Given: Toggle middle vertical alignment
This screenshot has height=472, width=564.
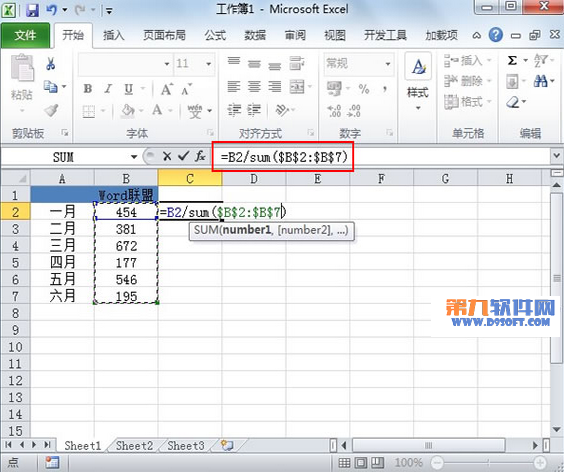Looking at the screenshot, I should [254, 64].
